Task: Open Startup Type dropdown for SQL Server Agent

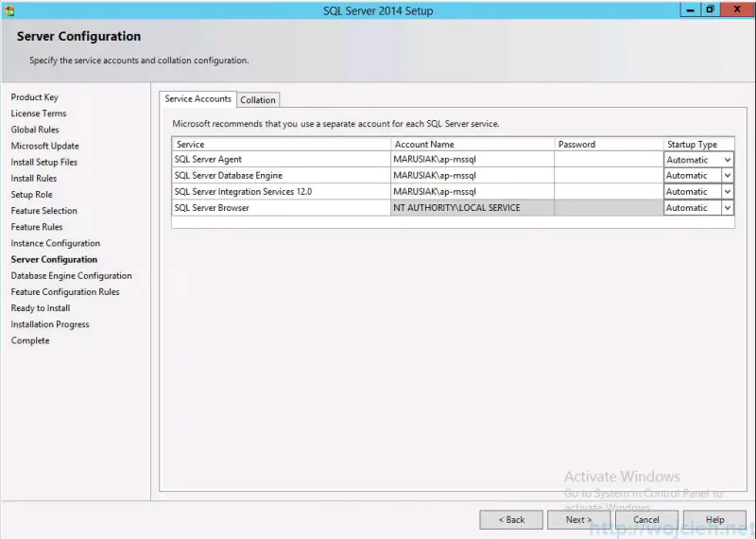Action: click(728, 160)
